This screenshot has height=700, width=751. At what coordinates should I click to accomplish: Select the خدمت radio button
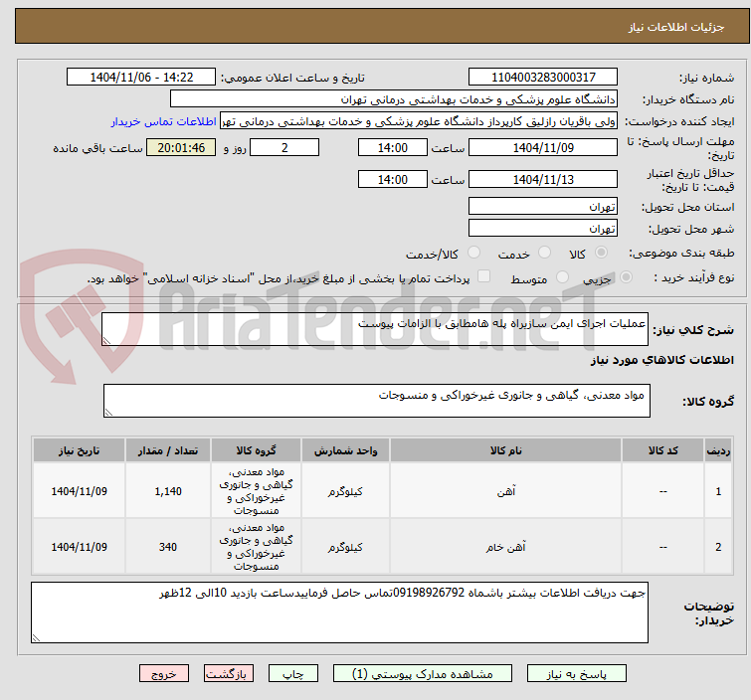tap(544, 253)
